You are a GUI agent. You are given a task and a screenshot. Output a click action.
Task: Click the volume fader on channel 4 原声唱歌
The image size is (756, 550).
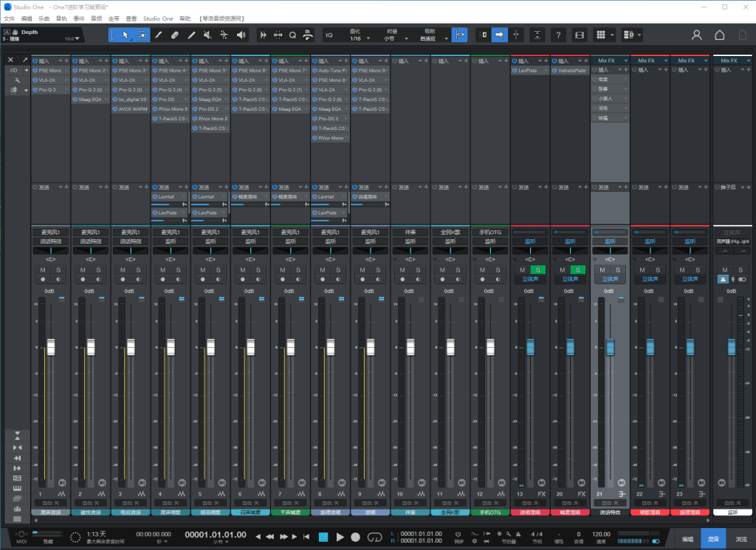pyautogui.click(x=171, y=346)
